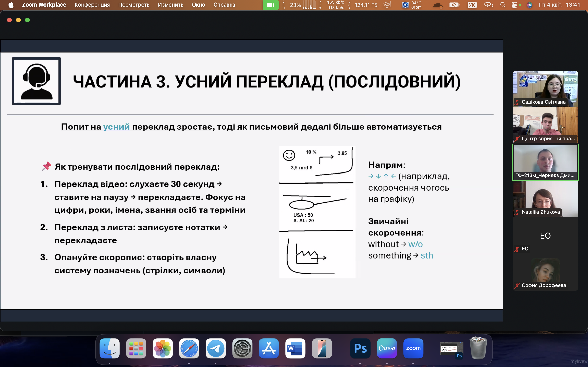Expand the Окно menu
Screen dimensions: 588x367
click(198, 5)
